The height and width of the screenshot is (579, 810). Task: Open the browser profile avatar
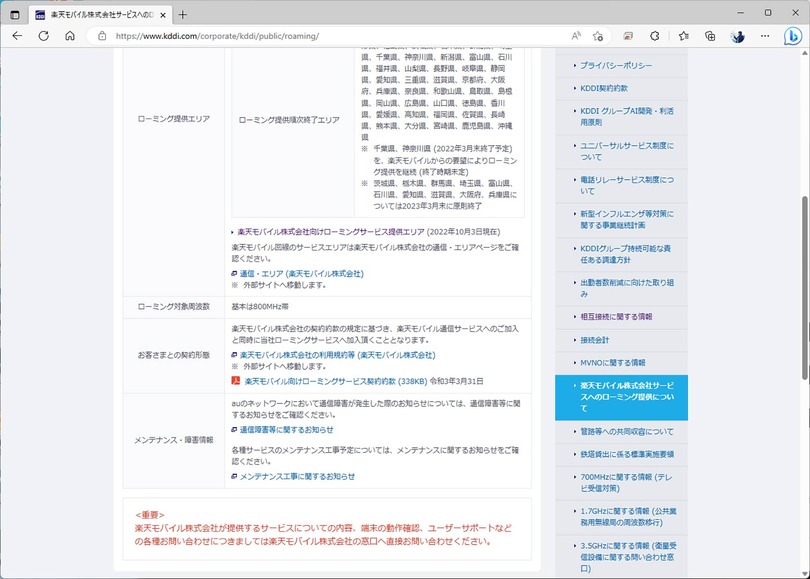(737, 36)
